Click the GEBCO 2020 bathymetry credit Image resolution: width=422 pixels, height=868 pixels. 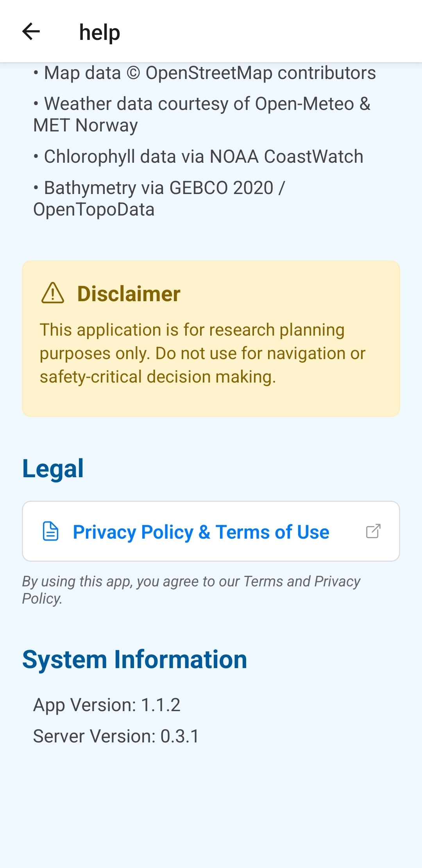click(164, 188)
